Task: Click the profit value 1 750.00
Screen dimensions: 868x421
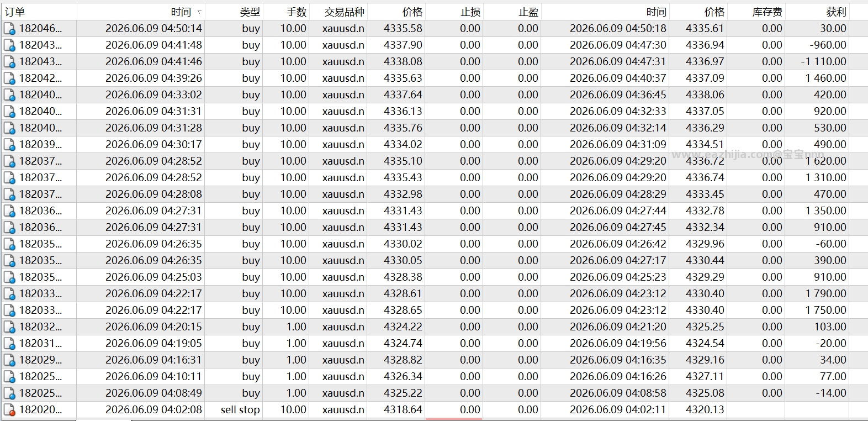Action: 825,311
